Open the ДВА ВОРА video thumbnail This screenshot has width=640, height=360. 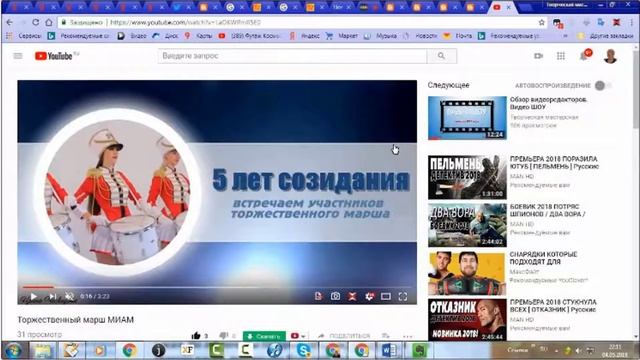(x=467, y=225)
